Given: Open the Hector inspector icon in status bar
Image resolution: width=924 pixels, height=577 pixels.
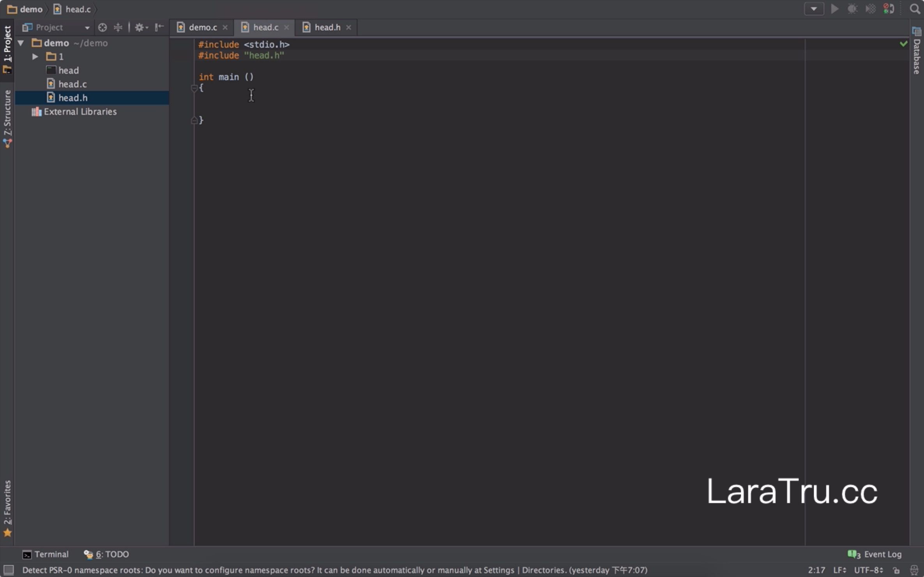Looking at the screenshot, I should (x=914, y=570).
